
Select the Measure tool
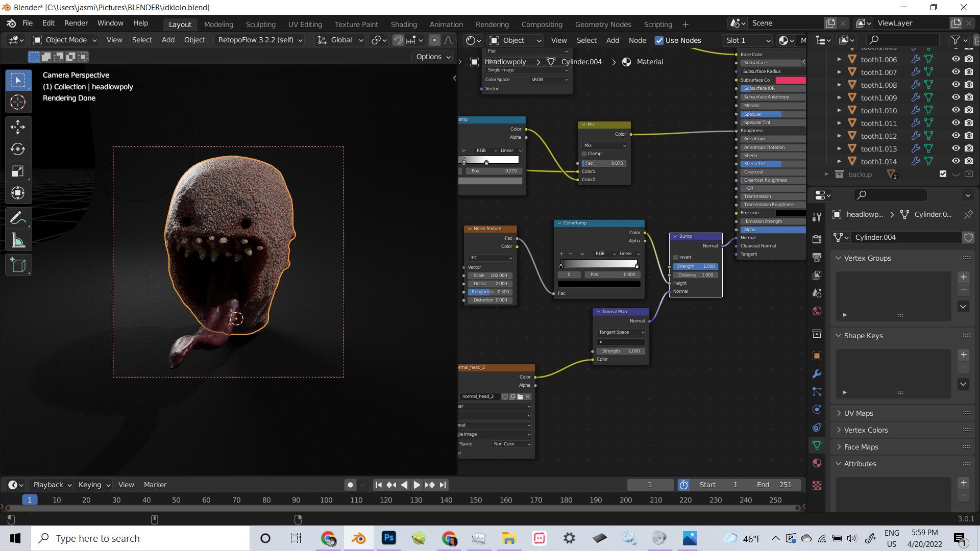coord(18,241)
